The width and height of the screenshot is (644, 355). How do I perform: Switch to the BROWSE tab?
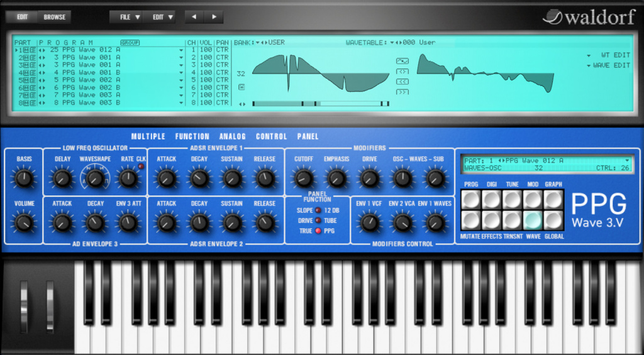55,17
